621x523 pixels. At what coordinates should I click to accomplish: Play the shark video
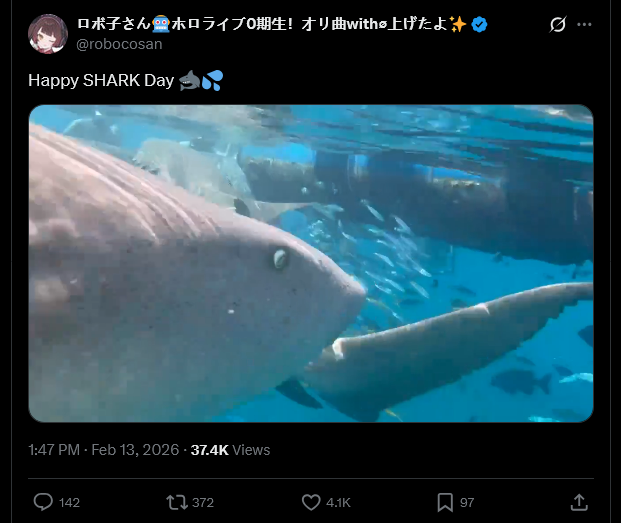pos(311,263)
